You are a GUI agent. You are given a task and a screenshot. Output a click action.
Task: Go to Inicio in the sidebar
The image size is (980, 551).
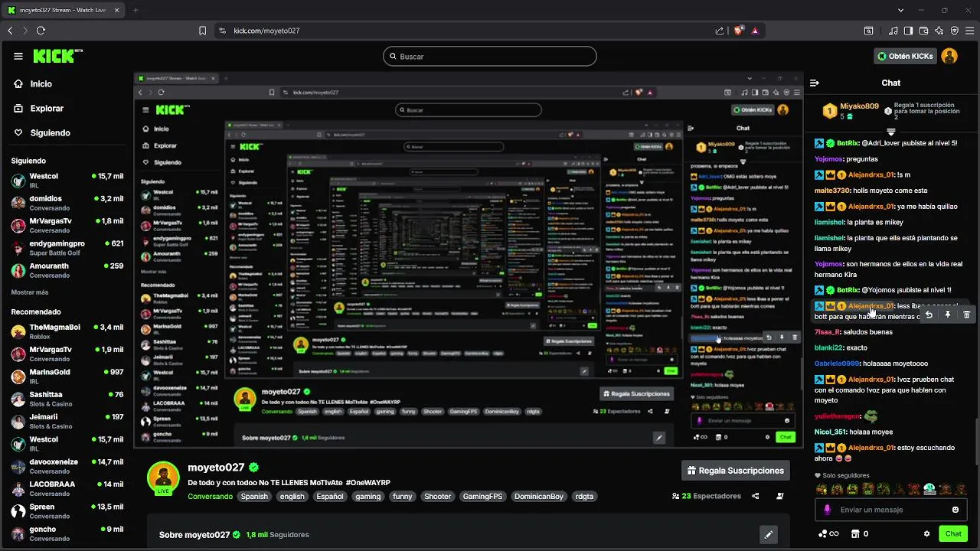(x=33, y=84)
